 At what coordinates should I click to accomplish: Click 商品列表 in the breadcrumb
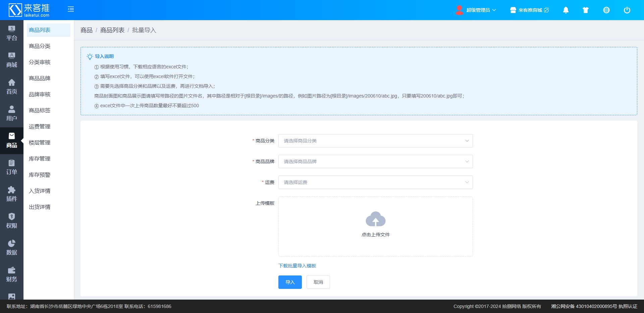point(112,30)
